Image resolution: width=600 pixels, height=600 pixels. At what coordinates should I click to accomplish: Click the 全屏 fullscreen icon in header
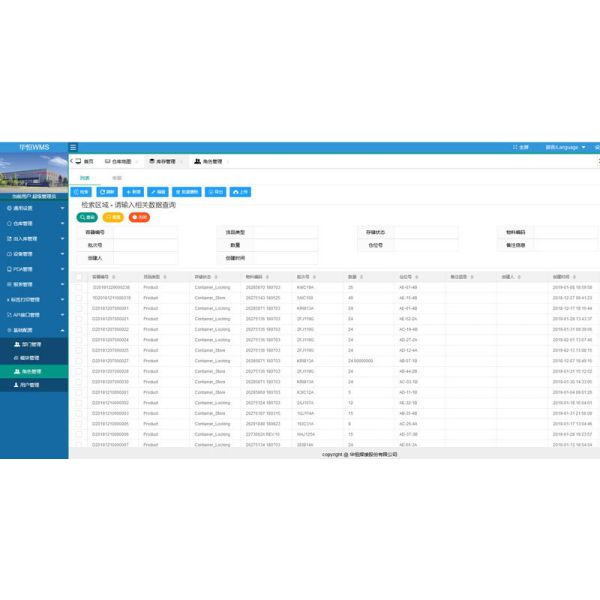tap(520, 147)
